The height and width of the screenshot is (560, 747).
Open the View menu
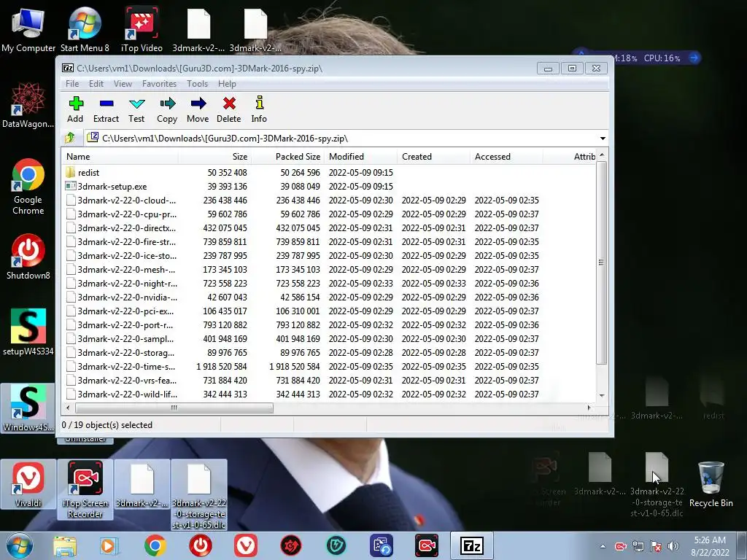pos(123,84)
